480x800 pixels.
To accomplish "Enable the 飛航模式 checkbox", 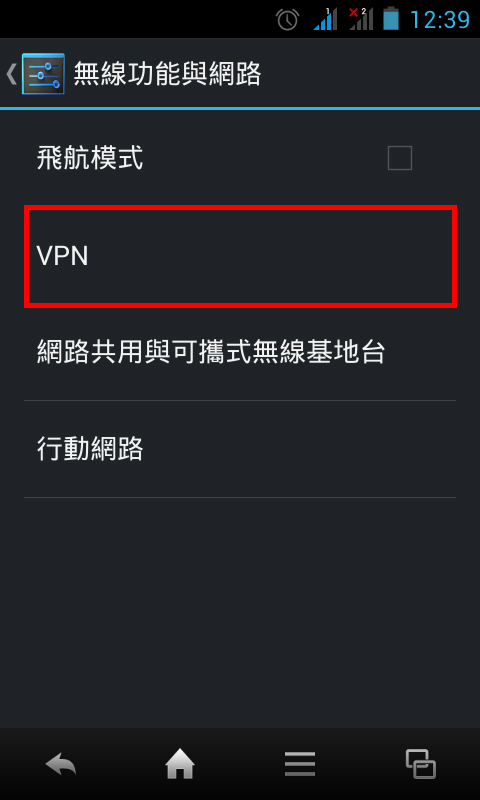I will pyautogui.click(x=399, y=158).
